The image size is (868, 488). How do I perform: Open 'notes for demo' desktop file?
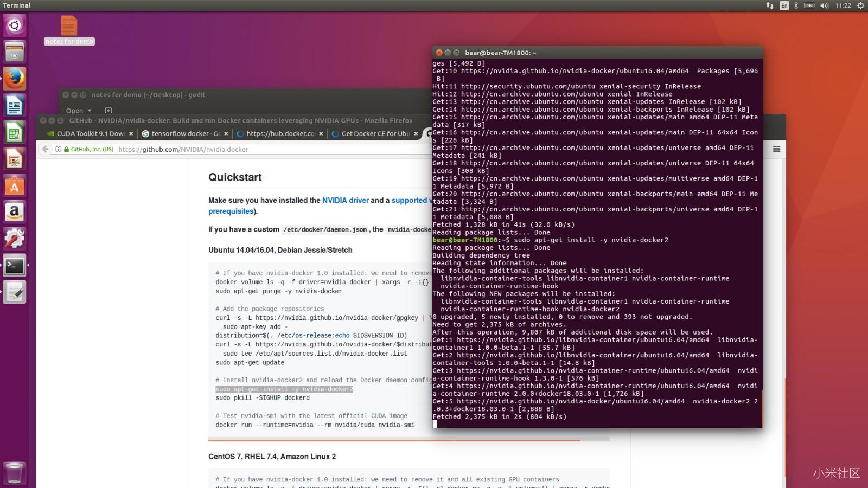pyautogui.click(x=69, y=30)
